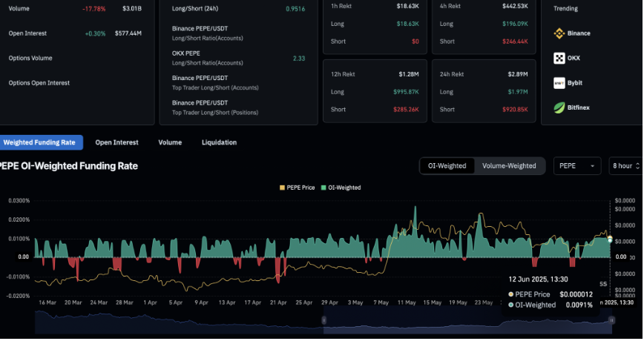This screenshot has height=341, width=644.
Task: Click the 12h Short value $285.26K
Action: tap(406, 110)
